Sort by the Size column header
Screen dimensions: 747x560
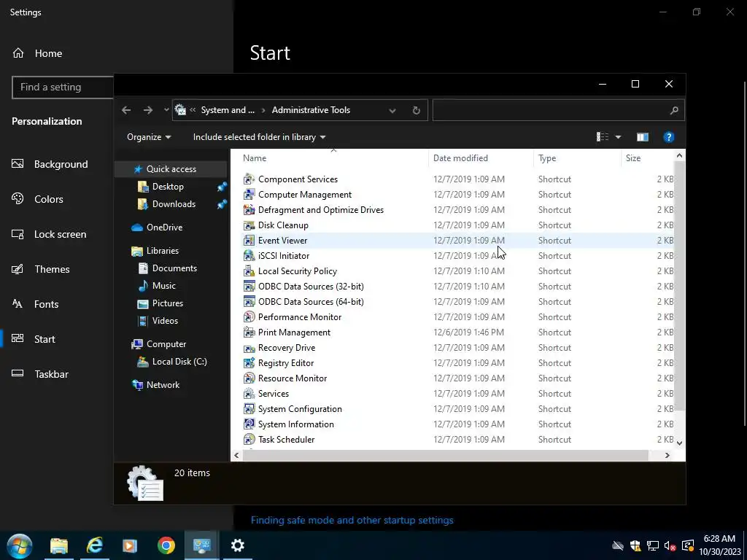pos(632,158)
